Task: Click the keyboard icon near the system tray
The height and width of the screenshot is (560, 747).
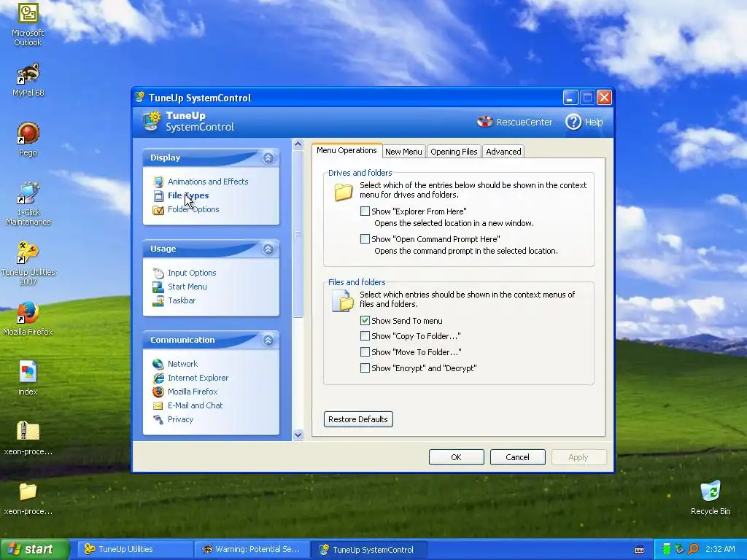Action: tap(639, 550)
